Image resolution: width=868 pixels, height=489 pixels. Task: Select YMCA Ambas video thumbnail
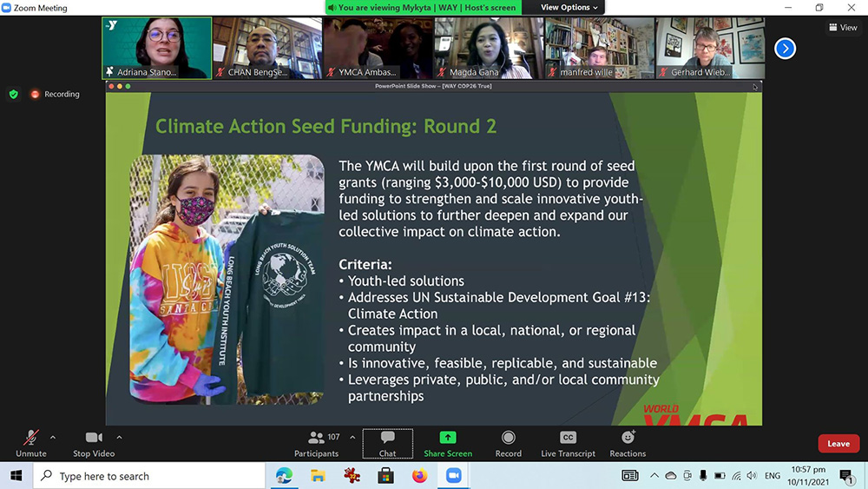coord(378,48)
